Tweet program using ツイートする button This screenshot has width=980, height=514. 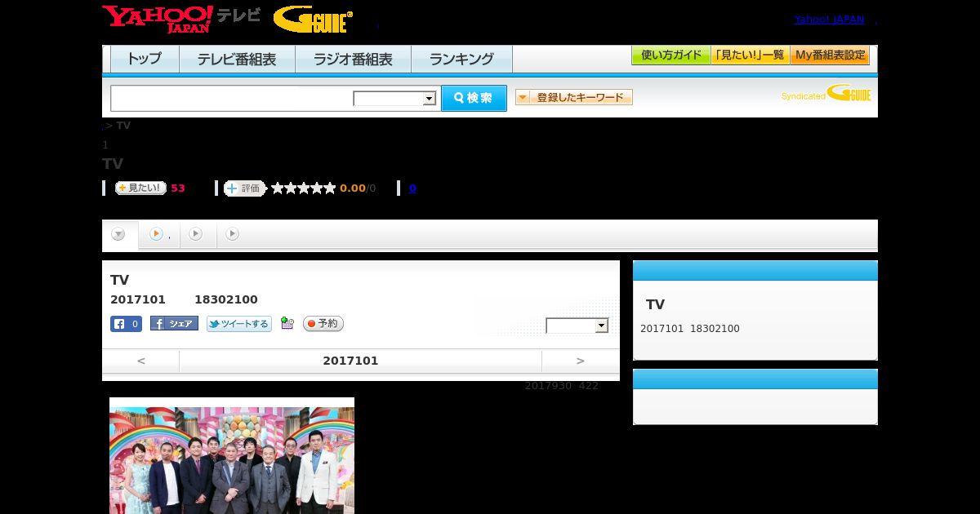[238, 324]
